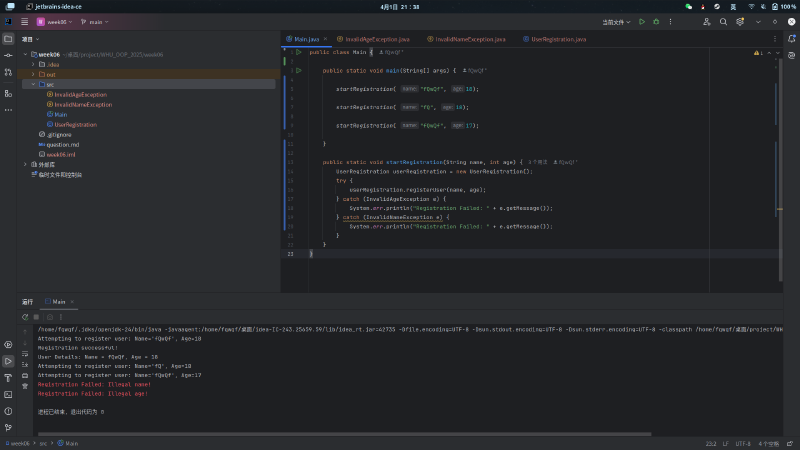This screenshot has height=450, width=800.
Task: Run the current file with green play icon
Action: [642, 22]
